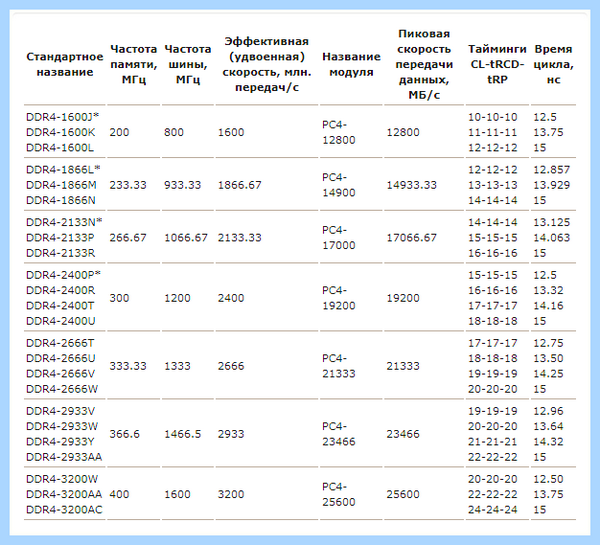Click the PC4-19200 module name
The width and height of the screenshot is (600, 545).
[339, 298]
